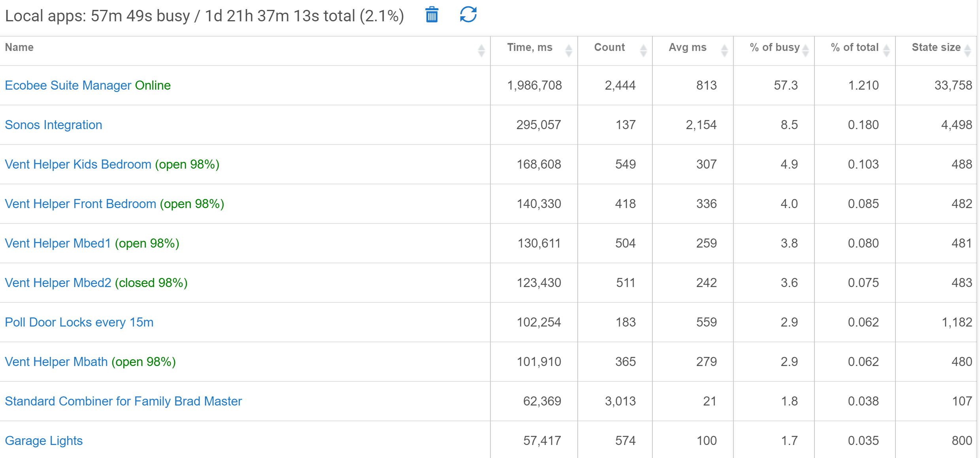Viewport: 980px width, 458px height.
Task: Sort by % of busy column arrows
Action: 805,51
